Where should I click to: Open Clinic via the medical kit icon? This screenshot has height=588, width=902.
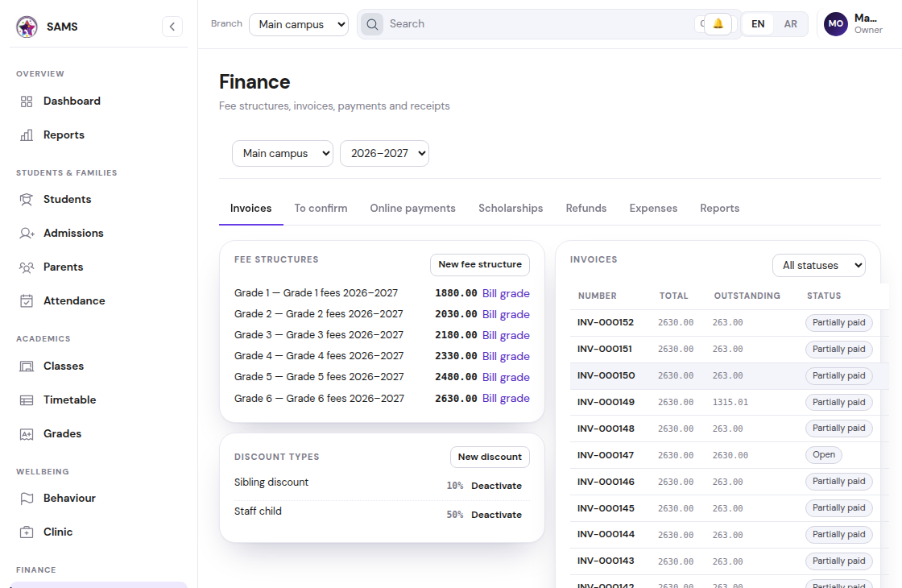tap(27, 532)
